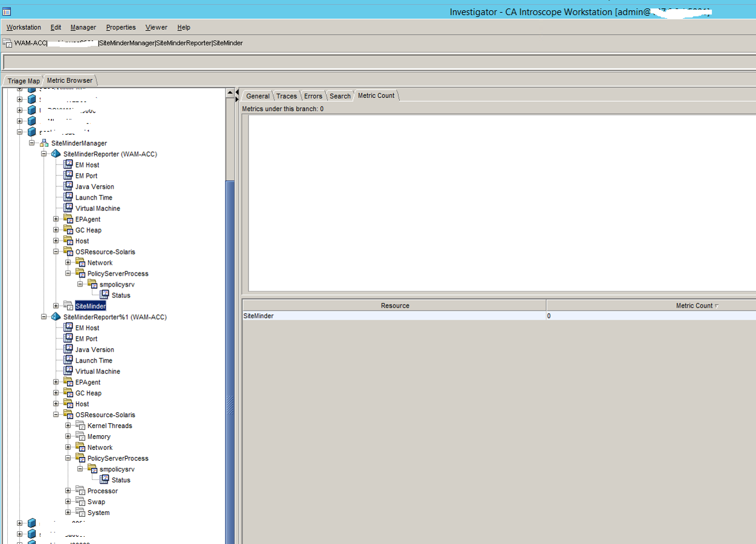
Task: Click the SiteMinderManager node icon
Action: click(x=45, y=143)
